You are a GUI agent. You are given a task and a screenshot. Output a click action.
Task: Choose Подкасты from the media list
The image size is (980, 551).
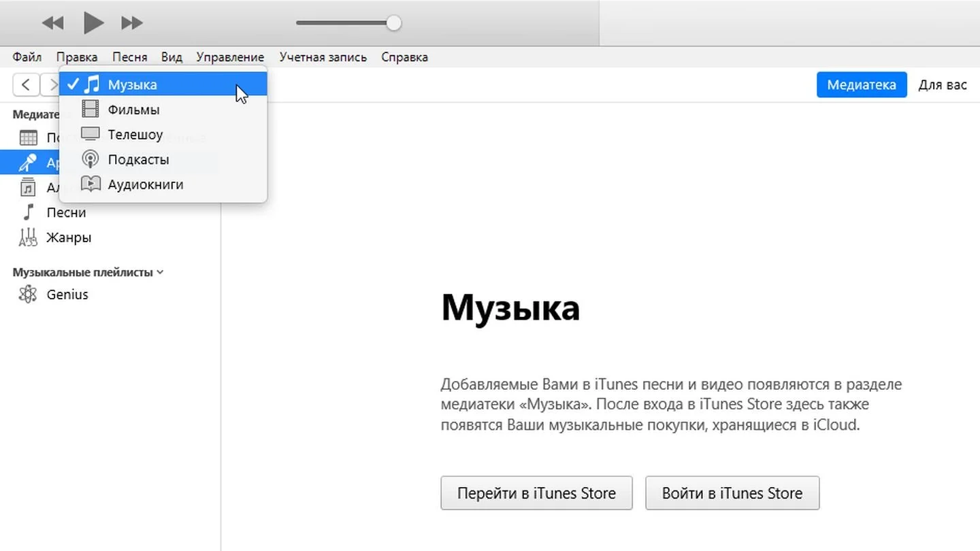(163, 160)
